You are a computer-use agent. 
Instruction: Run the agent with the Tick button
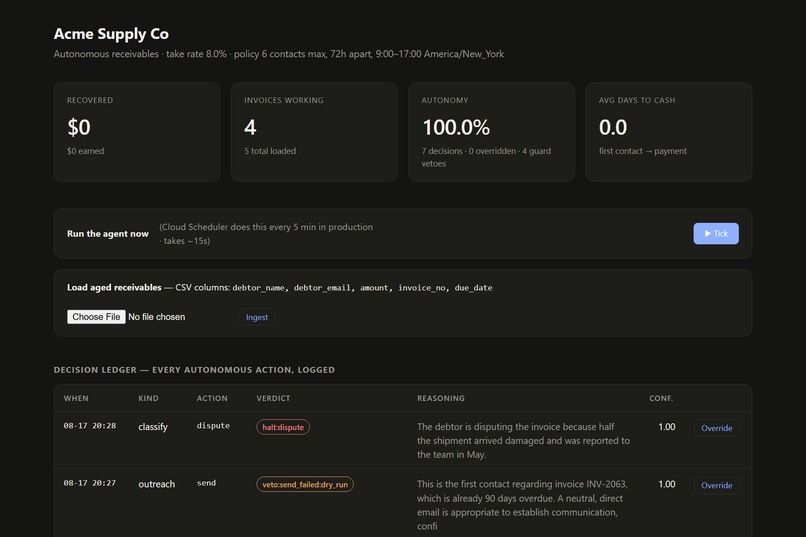click(716, 233)
